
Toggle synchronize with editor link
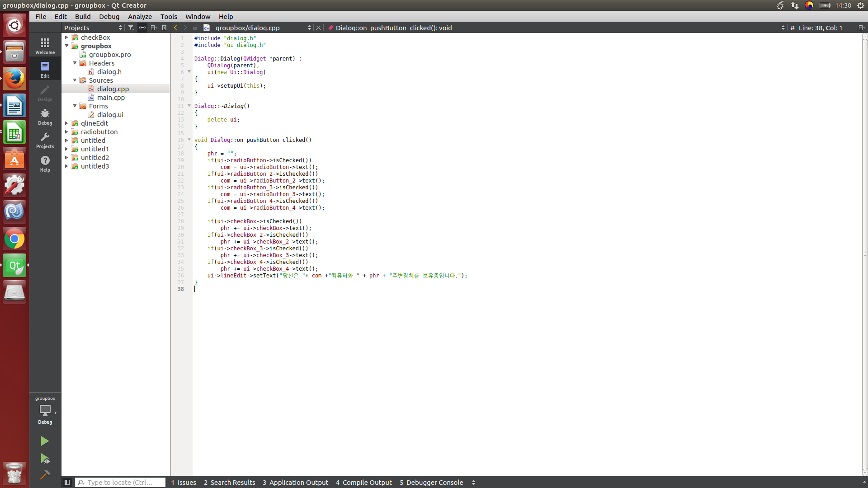142,28
